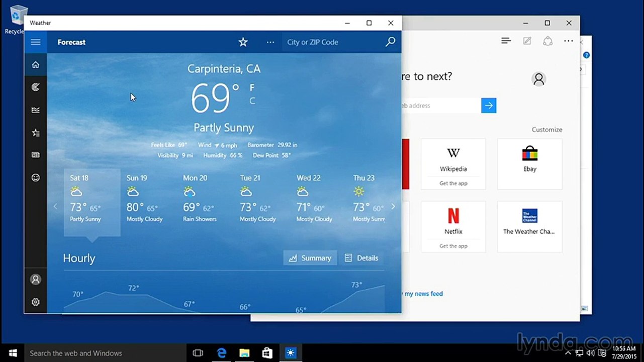The image size is (644, 362).
Task: Open the Weather hamburger menu
Action: click(x=35, y=42)
